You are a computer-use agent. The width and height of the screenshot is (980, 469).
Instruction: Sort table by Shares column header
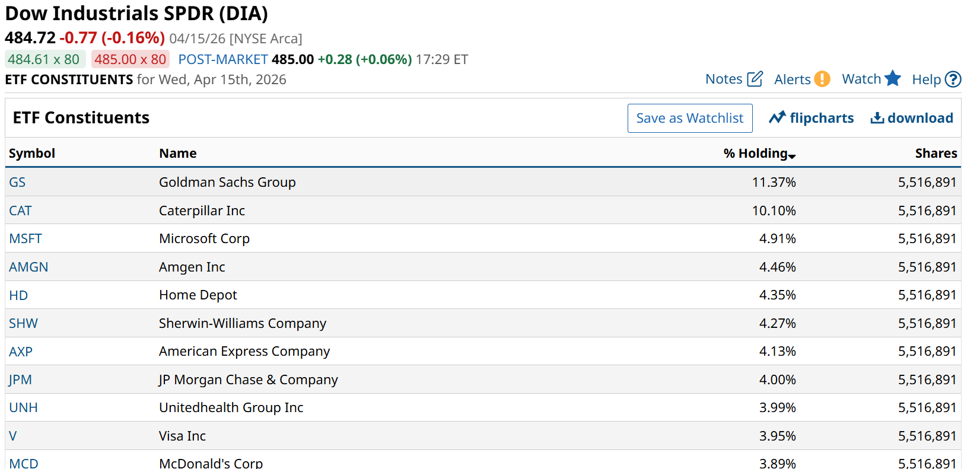936,154
